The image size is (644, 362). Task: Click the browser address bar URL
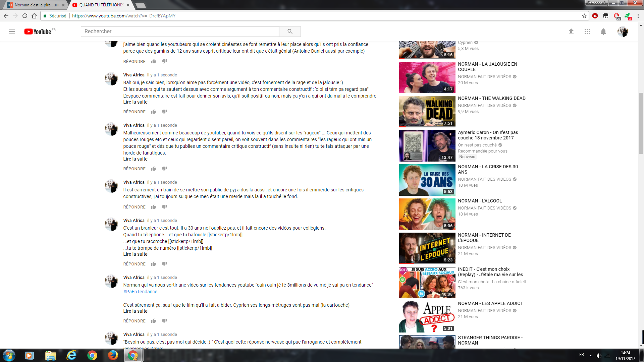[124, 16]
